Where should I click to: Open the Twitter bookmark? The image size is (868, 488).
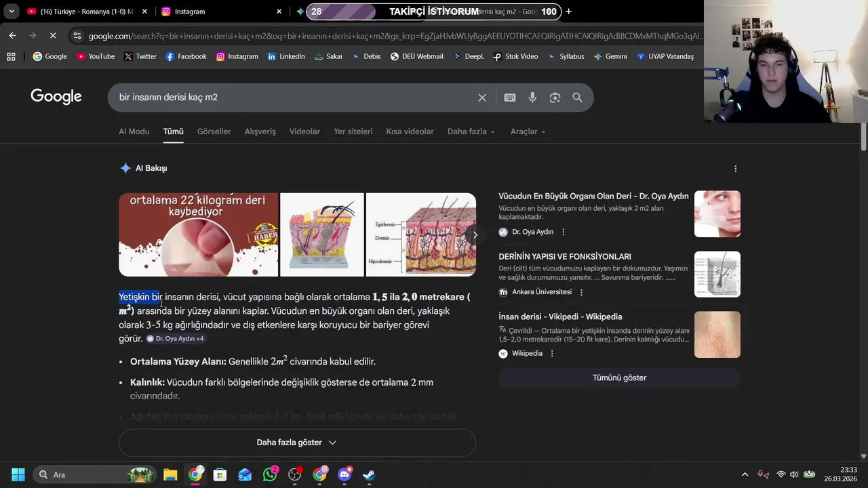pyautogui.click(x=140, y=56)
